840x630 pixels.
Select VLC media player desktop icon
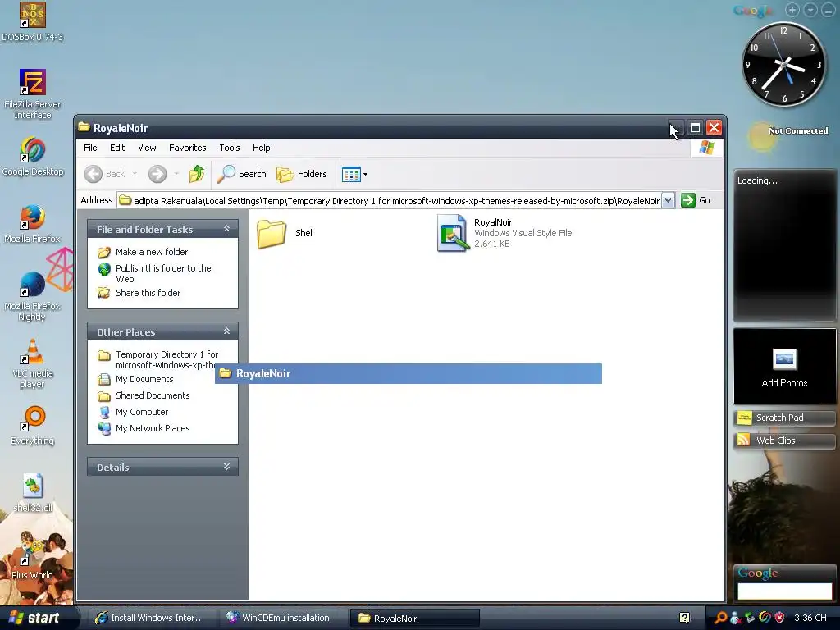(32, 363)
